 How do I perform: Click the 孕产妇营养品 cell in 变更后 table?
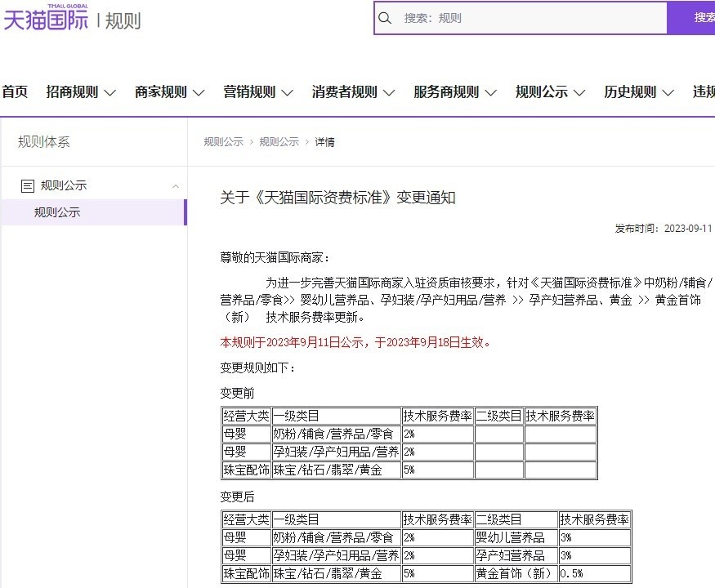pyautogui.click(x=516, y=555)
